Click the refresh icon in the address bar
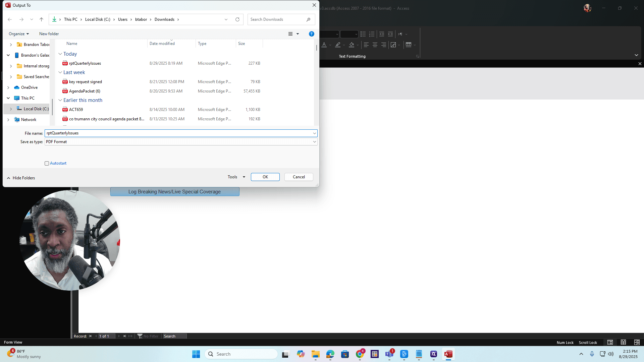 pos(237,19)
